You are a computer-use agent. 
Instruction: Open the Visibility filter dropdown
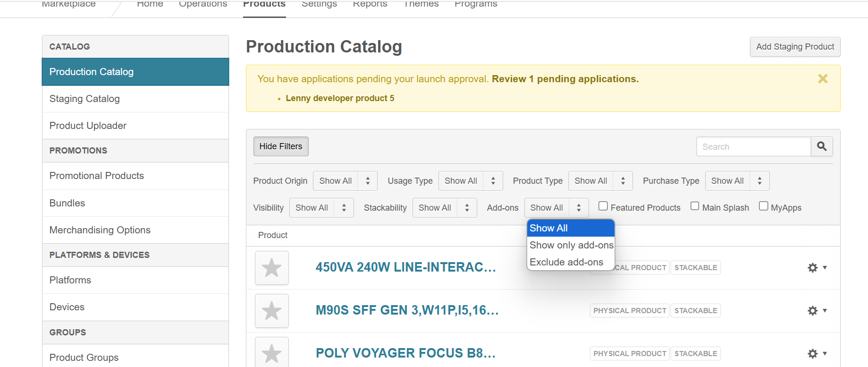[321, 208]
